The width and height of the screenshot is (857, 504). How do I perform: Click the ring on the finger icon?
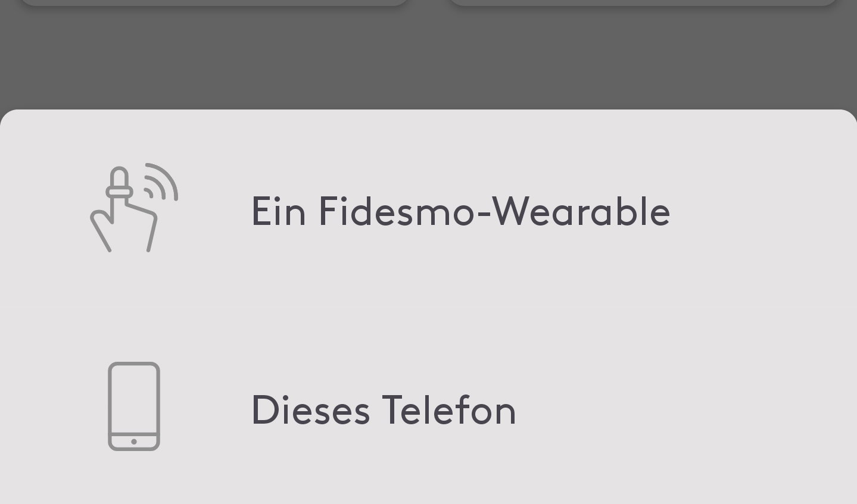tap(119, 192)
